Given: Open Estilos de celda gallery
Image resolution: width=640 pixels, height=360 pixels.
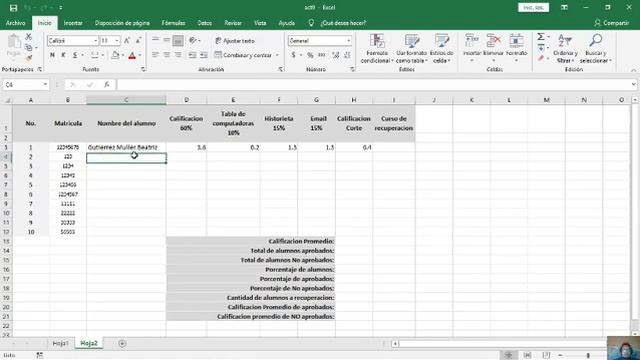Looking at the screenshot, I should 441,48.
